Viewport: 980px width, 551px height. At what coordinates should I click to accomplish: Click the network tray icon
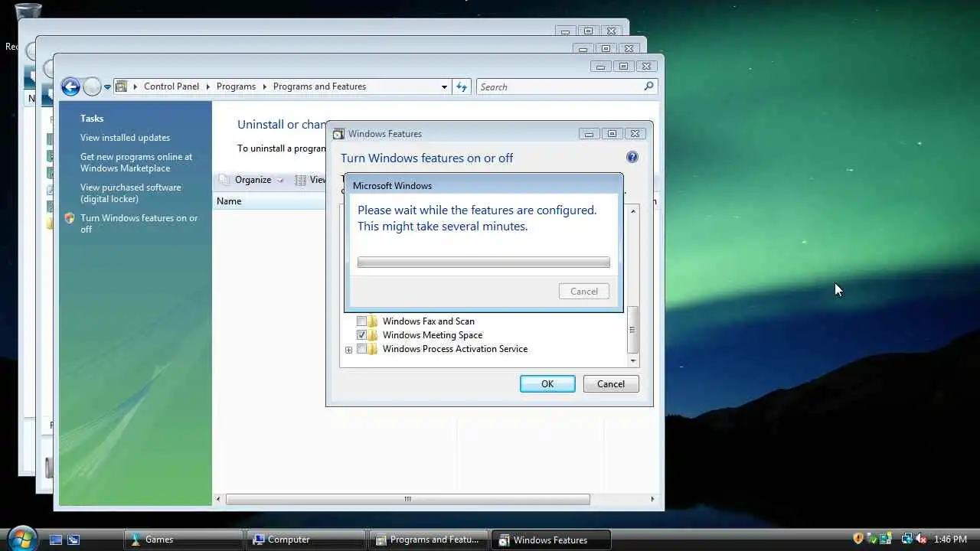point(906,539)
